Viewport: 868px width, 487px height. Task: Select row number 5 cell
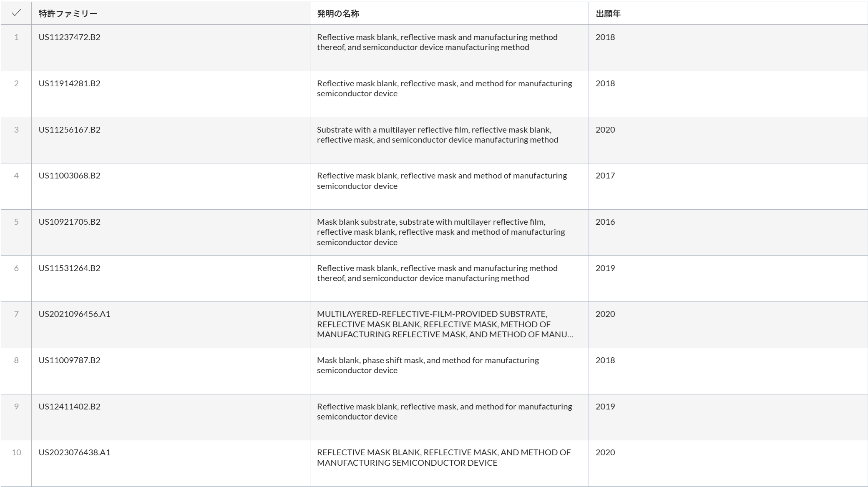click(16, 222)
